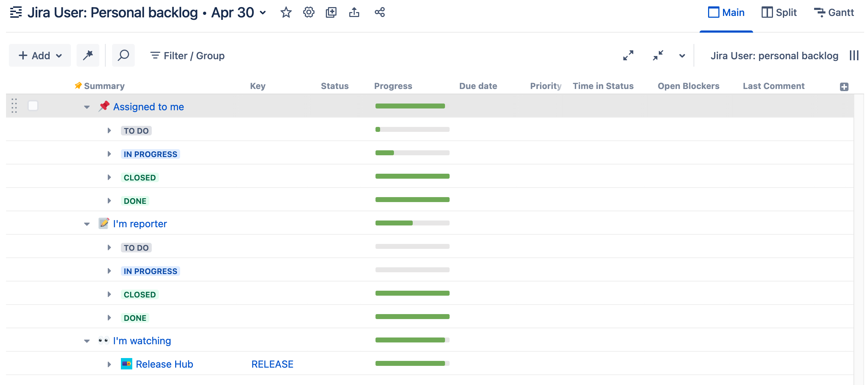Click the Priority column header
This screenshot has width=868, height=385.
click(x=546, y=86)
